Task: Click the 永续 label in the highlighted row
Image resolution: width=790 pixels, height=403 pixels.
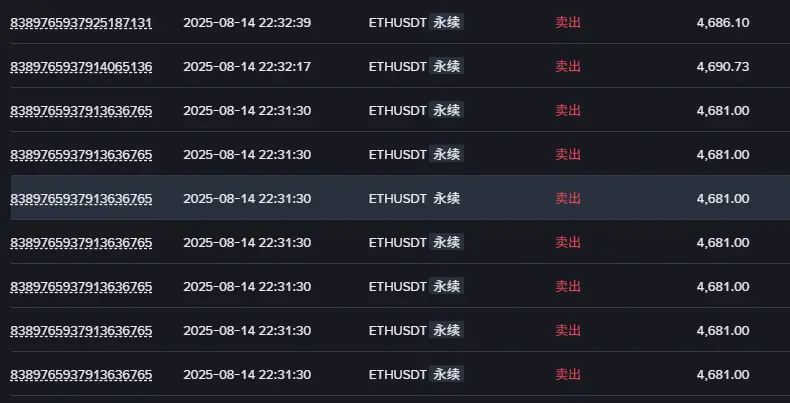Action: (446, 198)
